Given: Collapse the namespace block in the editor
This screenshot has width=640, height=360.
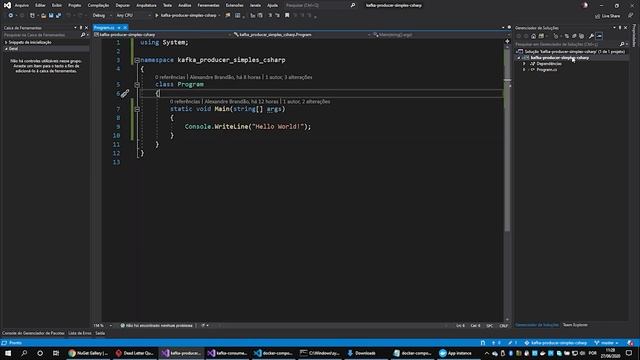Looking at the screenshot, I should 137,60.
